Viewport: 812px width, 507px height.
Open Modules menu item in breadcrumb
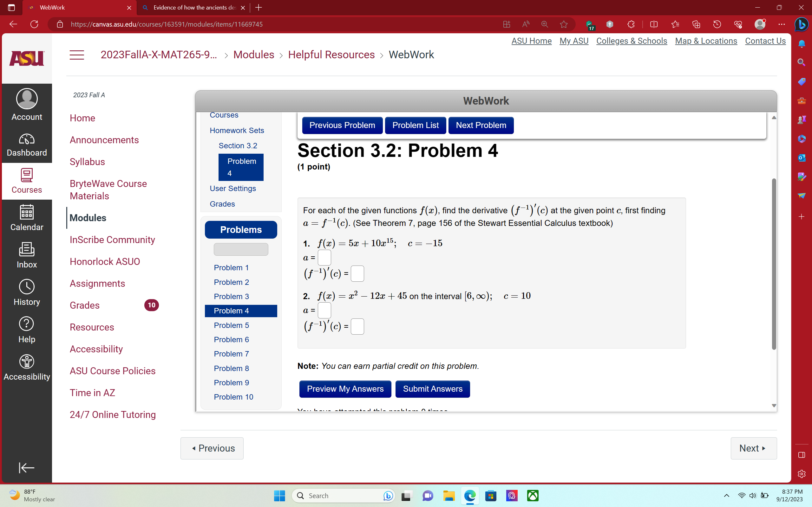pos(254,54)
